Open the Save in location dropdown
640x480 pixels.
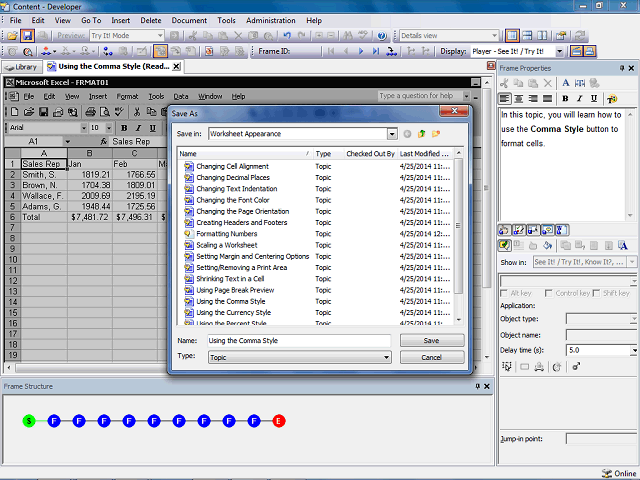pyautogui.click(x=392, y=134)
